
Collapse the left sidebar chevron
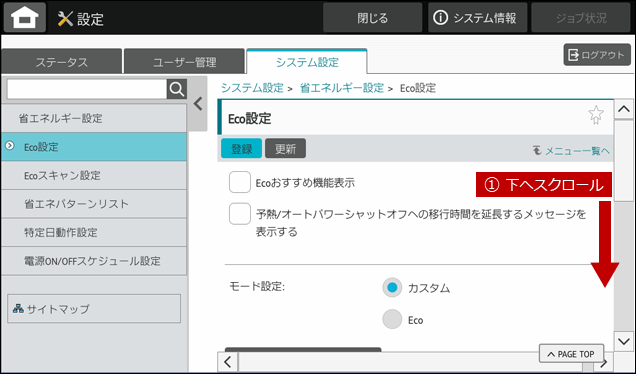198,104
